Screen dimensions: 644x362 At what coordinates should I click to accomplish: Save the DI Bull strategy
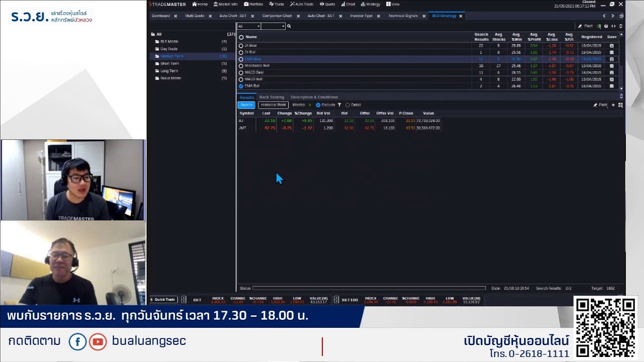click(x=612, y=52)
